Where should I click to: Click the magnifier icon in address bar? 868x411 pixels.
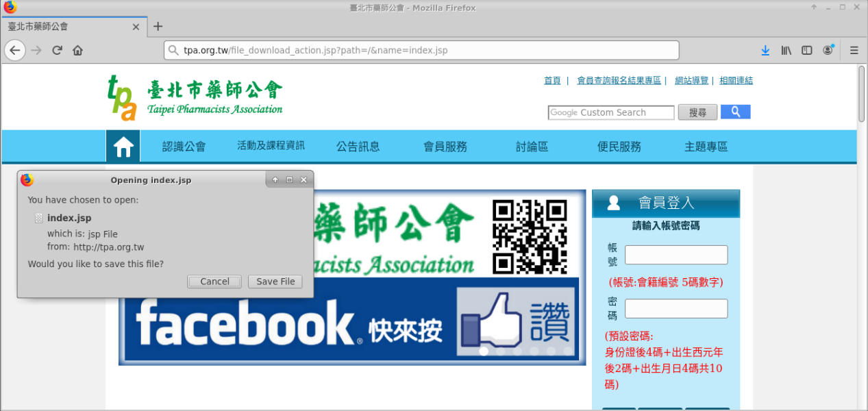174,50
